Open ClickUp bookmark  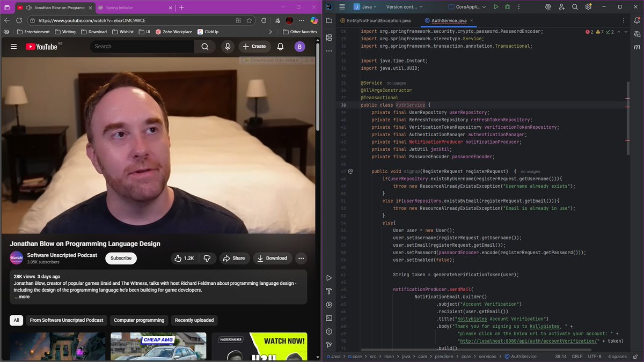pos(208,32)
